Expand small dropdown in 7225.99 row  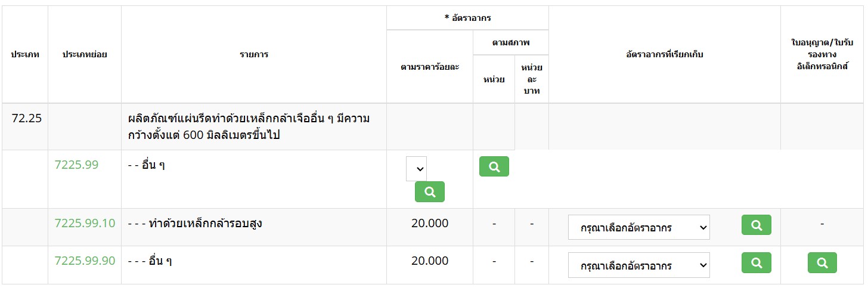(x=416, y=169)
